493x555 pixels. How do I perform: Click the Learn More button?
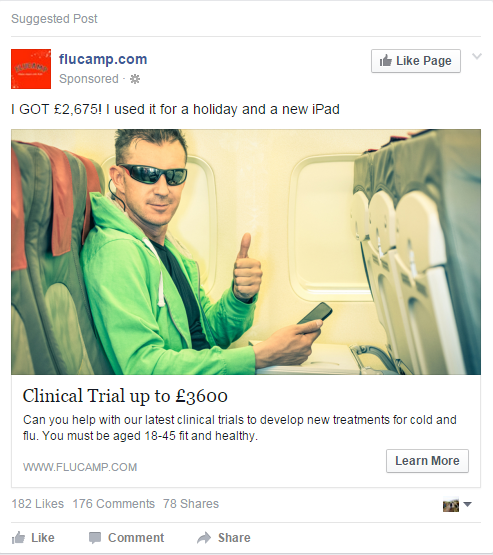[427, 461]
